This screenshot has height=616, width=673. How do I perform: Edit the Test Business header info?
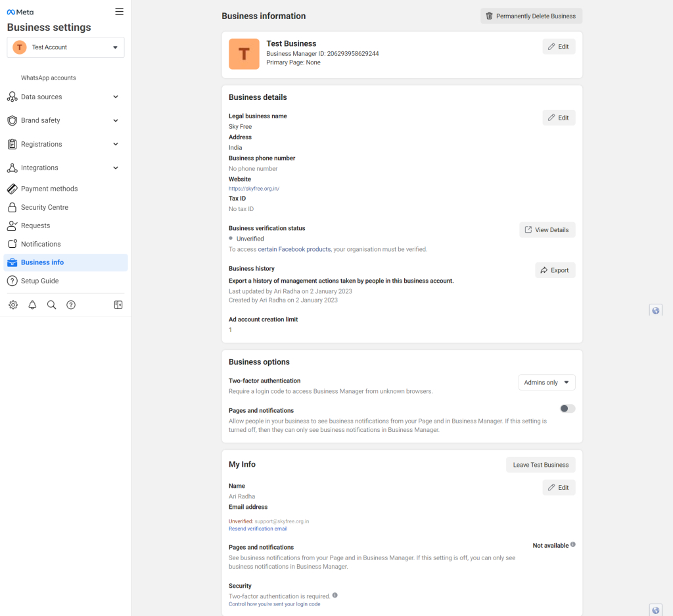[x=559, y=47]
